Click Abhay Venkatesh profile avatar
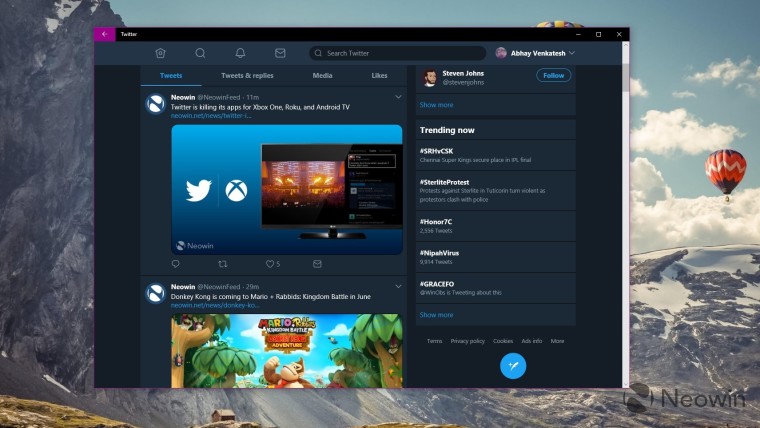Viewport: 760px width, 428px height. coord(501,53)
